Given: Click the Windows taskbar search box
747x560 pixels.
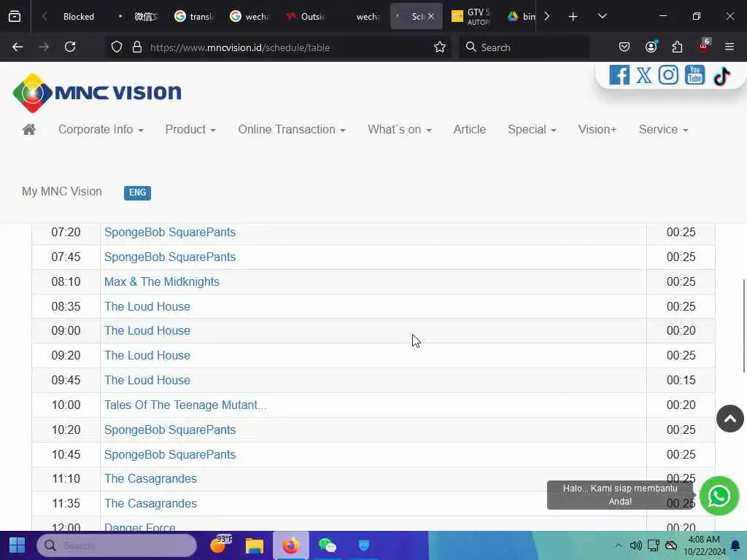Looking at the screenshot, I should click(117, 545).
